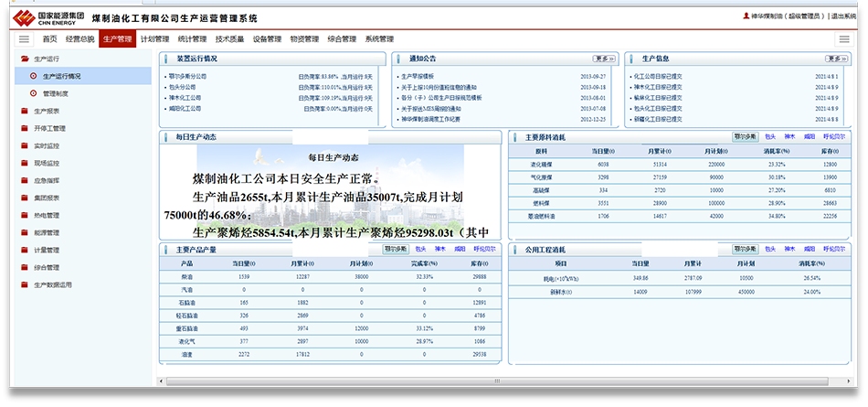868x407 pixels.
Task: Open the 技术质量 menu item
Action: click(x=229, y=38)
